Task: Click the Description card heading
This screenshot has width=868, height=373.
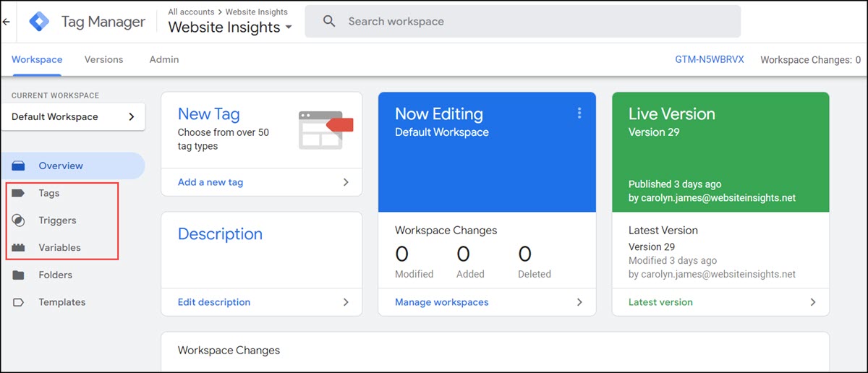Action: 220,234
